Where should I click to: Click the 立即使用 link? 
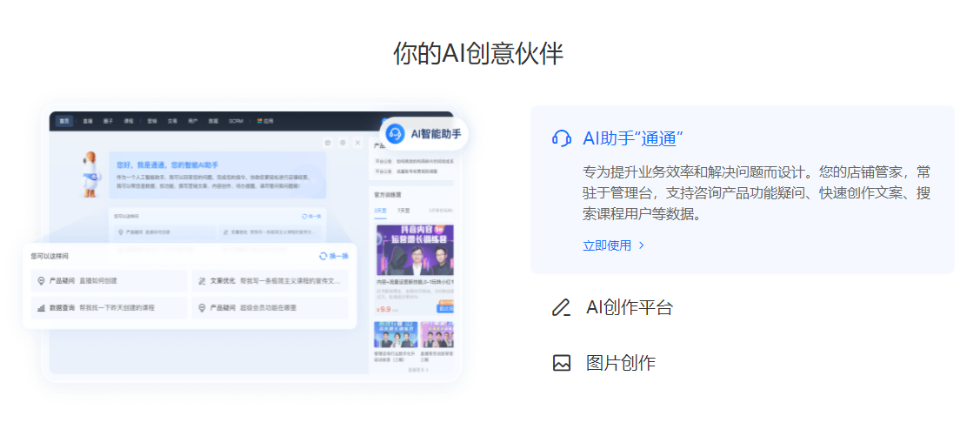pyautogui.click(x=607, y=245)
